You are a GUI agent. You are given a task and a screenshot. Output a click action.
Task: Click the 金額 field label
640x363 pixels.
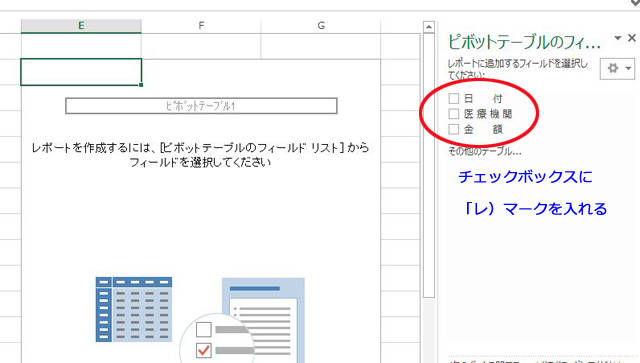[483, 130]
